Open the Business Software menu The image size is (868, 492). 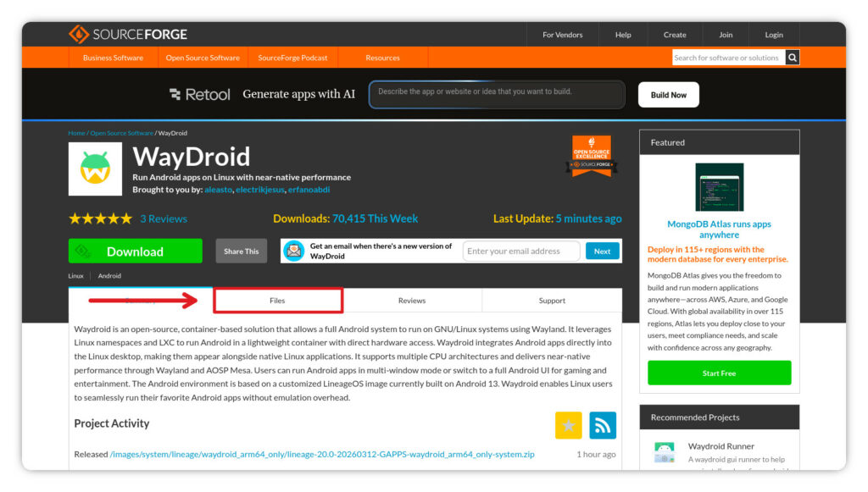[113, 58]
